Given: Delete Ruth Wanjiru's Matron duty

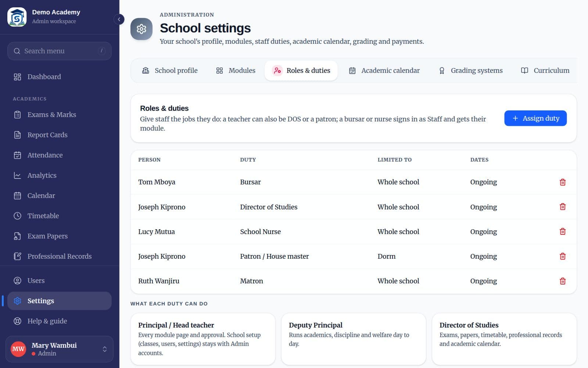Looking at the screenshot, I should (x=562, y=281).
